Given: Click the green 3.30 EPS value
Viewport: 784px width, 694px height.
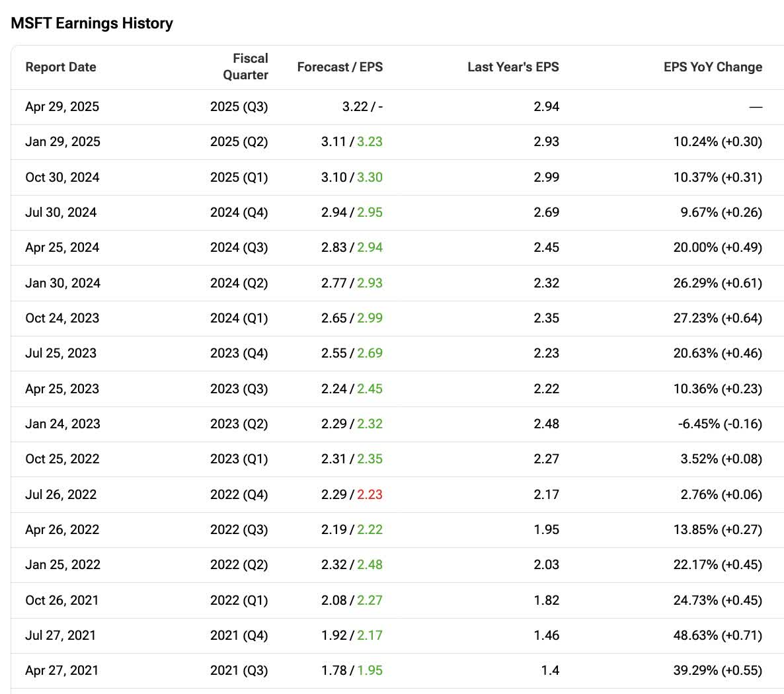Looking at the screenshot, I should click(370, 177).
